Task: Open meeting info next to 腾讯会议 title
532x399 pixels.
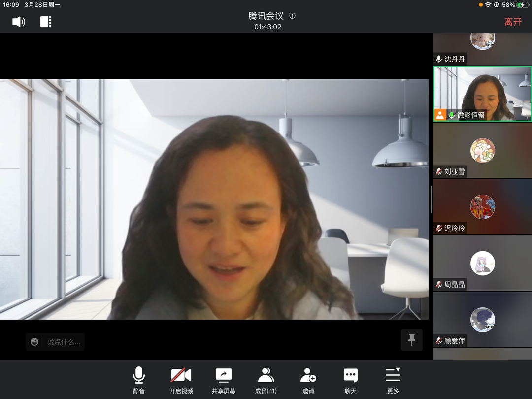Action: click(x=292, y=16)
